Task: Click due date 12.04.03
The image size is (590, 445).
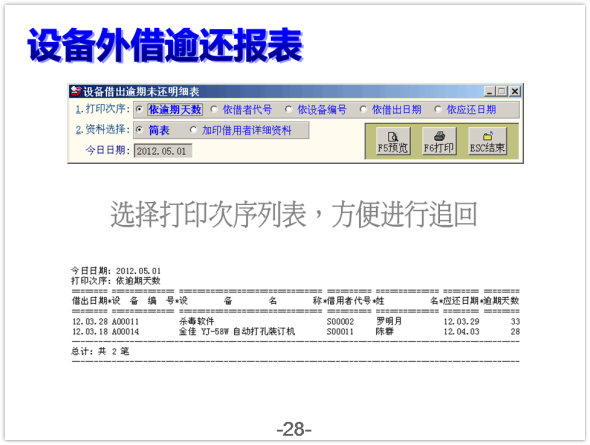Action: click(461, 332)
